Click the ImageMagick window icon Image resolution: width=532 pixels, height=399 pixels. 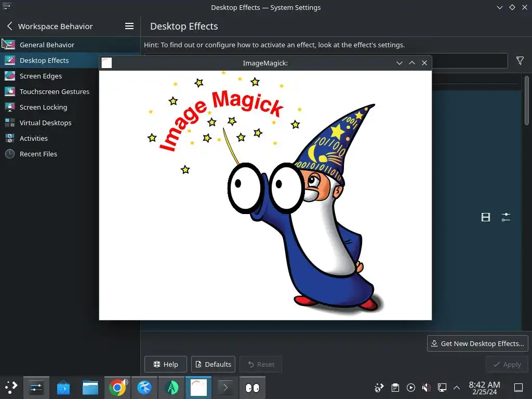pyautogui.click(x=107, y=63)
